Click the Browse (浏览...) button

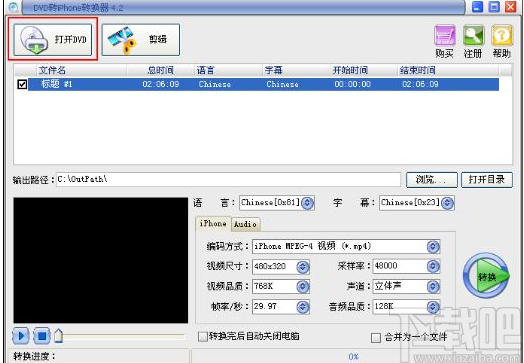pos(432,180)
